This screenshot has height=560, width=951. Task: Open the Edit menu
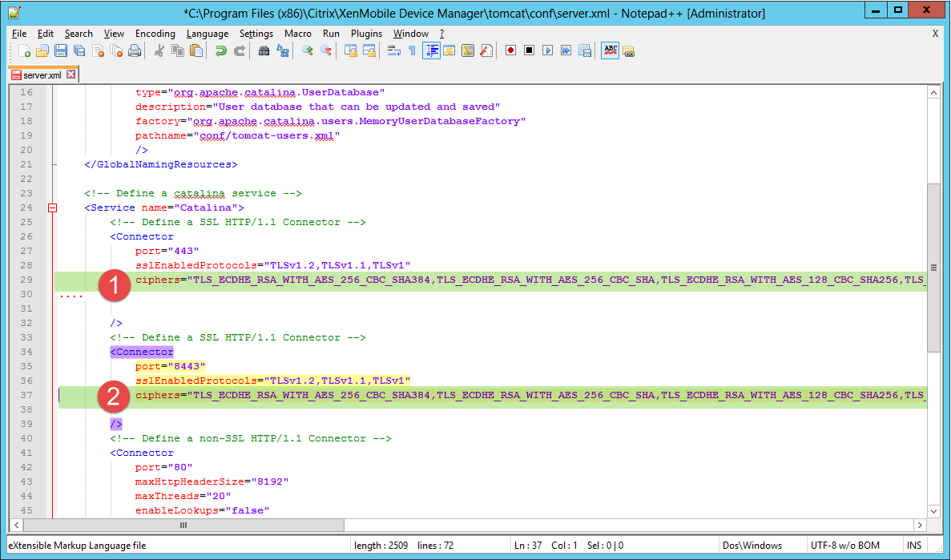pos(46,34)
